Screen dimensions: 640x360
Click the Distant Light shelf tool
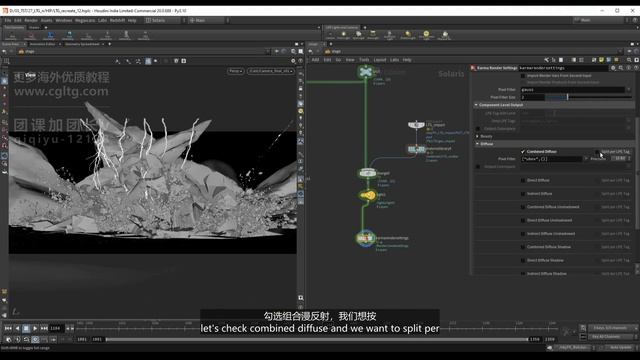407,35
